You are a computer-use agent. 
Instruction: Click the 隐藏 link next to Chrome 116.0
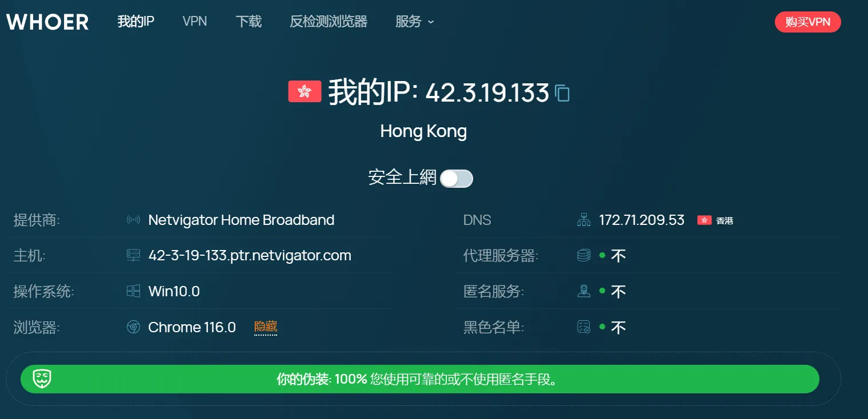tap(266, 327)
